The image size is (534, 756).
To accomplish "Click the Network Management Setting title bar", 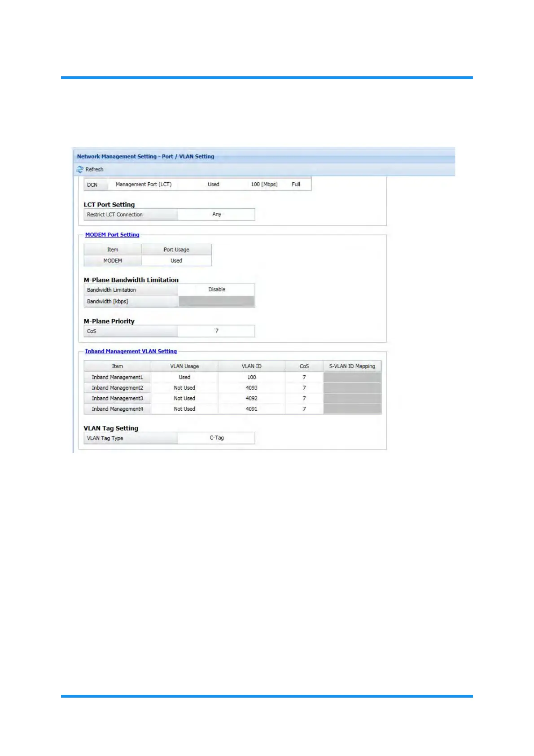I will tap(264, 157).
